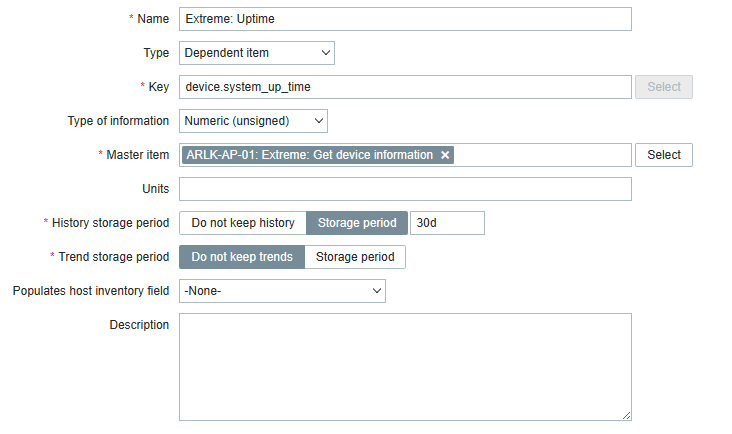This screenshot has width=732, height=434.
Task: Click the Select button beside the Key field
Action: [664, 87]
